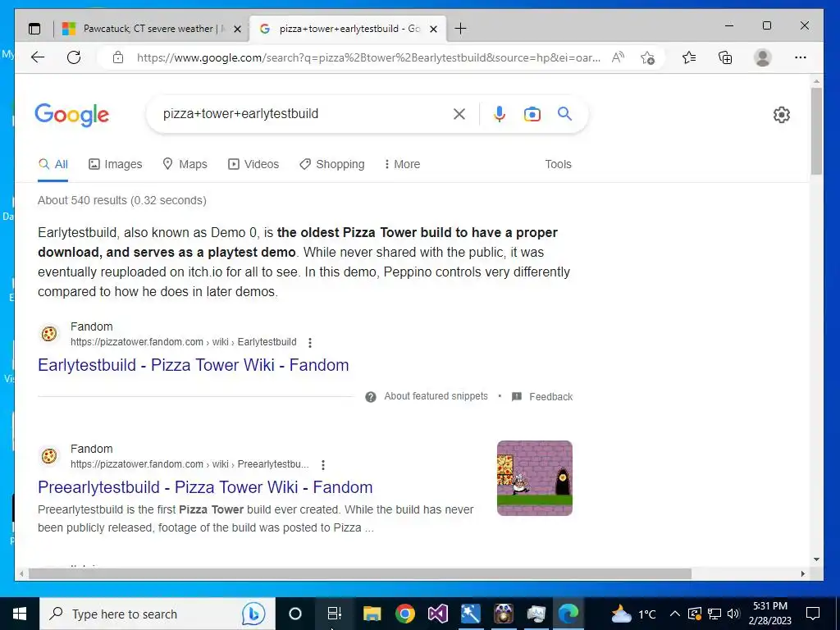Open Read aloud icon in address bar
The height and width of the screenshot is (630, 840).
[618, 57]
